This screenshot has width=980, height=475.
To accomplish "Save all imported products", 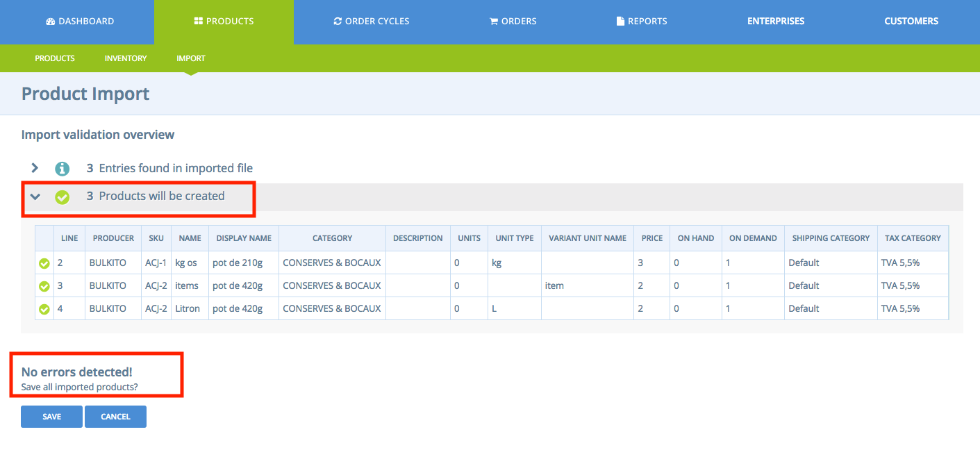I will [51, 416].
